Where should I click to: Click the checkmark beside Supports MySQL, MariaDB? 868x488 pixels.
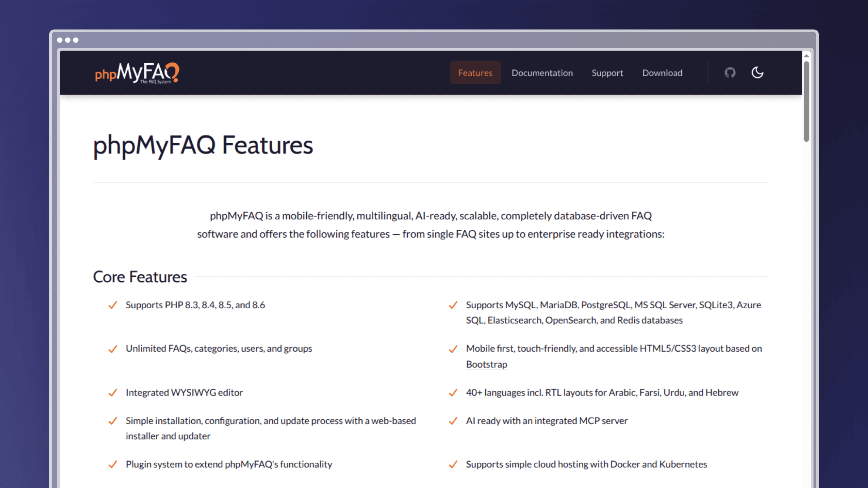pyautogui.click(x=453, y=305)
